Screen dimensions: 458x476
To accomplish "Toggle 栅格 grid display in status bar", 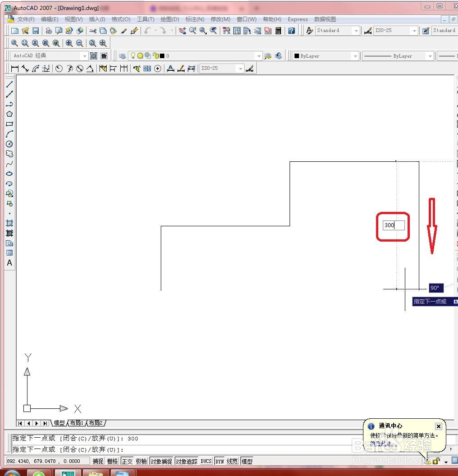I will 113,461.
